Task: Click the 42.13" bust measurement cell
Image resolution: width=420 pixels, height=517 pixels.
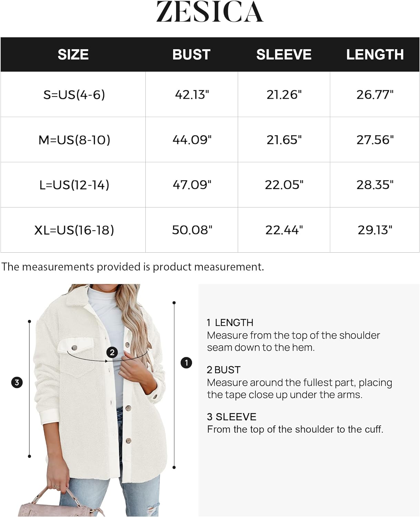Action: 192,94
